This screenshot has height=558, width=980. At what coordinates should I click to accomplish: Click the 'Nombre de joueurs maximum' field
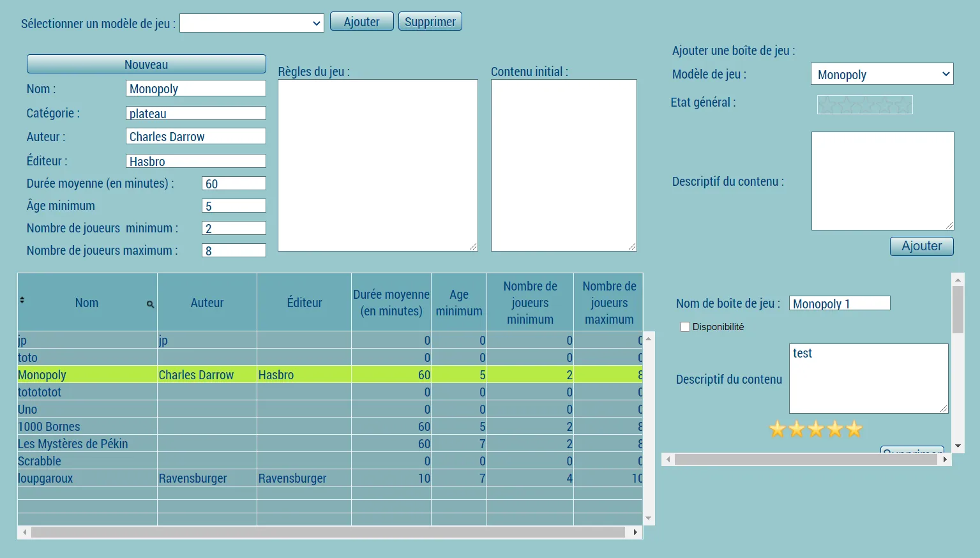pyautogui.click(x=234, y=250)
